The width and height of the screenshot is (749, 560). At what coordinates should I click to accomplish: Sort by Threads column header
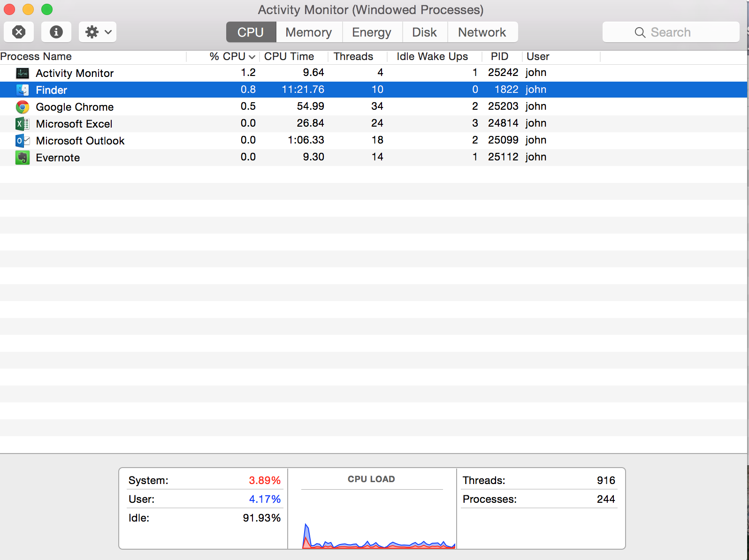pos(358,56)
